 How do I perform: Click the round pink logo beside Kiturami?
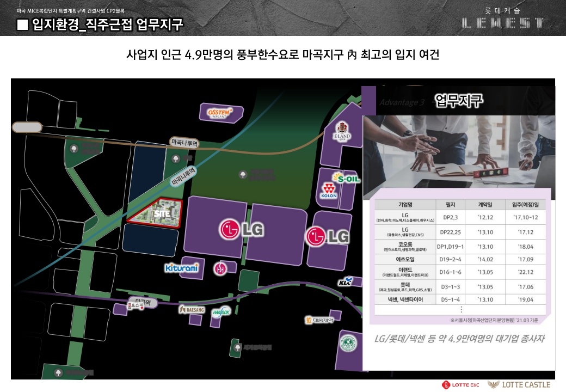click(220, 268)
